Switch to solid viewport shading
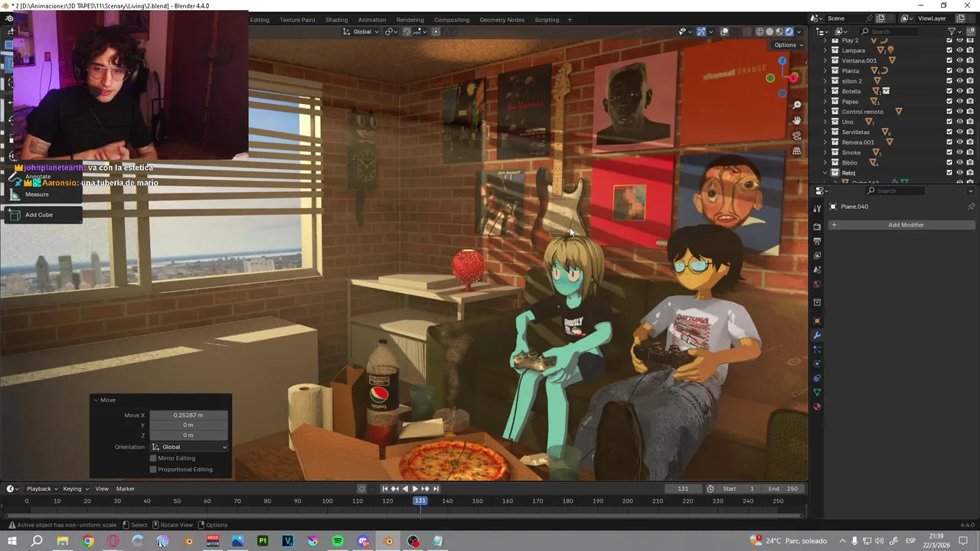 coord(769,31)
